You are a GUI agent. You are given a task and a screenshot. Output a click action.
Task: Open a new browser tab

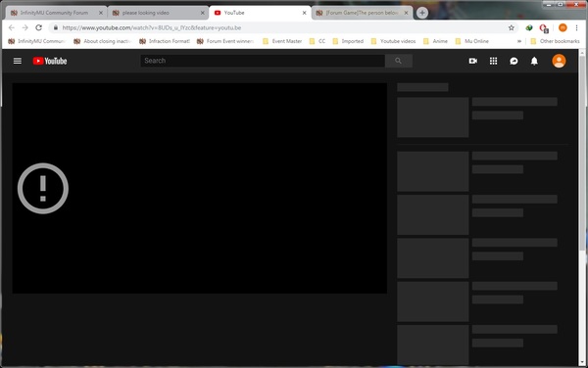[x=421, y=13]
